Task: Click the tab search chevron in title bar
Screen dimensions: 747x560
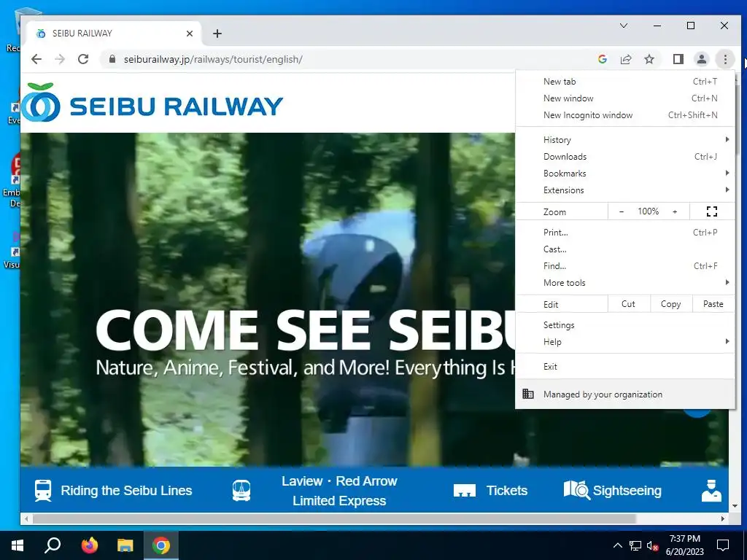Action: click(x=624, y=26)
